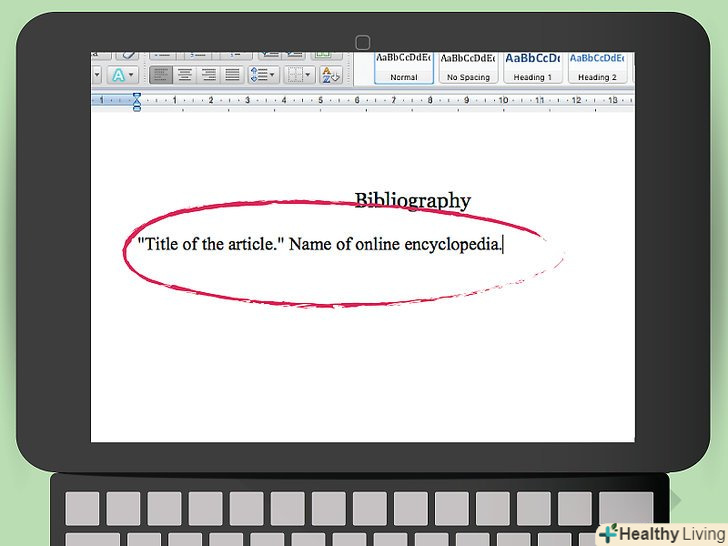The height and width of the screenshot is (546, 728).
Task: Click the indent marker on the ruler
Action: point(137,100)
